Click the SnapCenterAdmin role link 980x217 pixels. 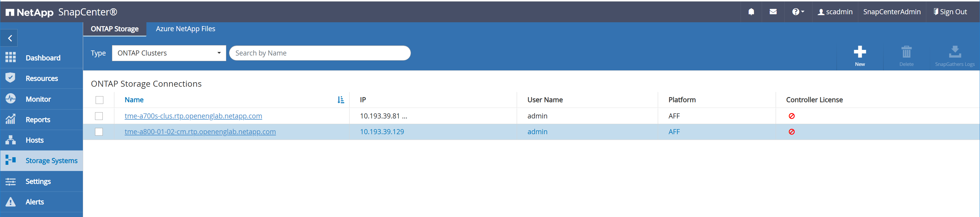coord(892,12)
